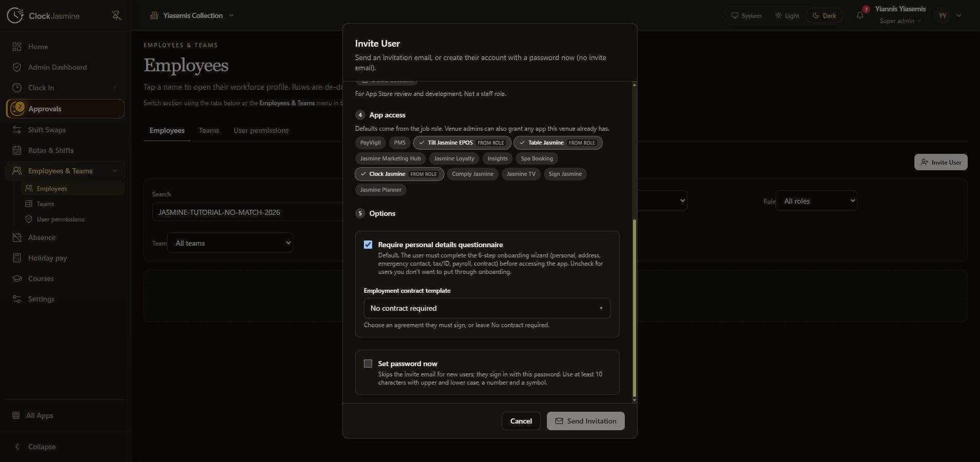The image size is (980, 462).
Task: Check Set password now box
Action: pyautogui.click(x=368, y=364)
